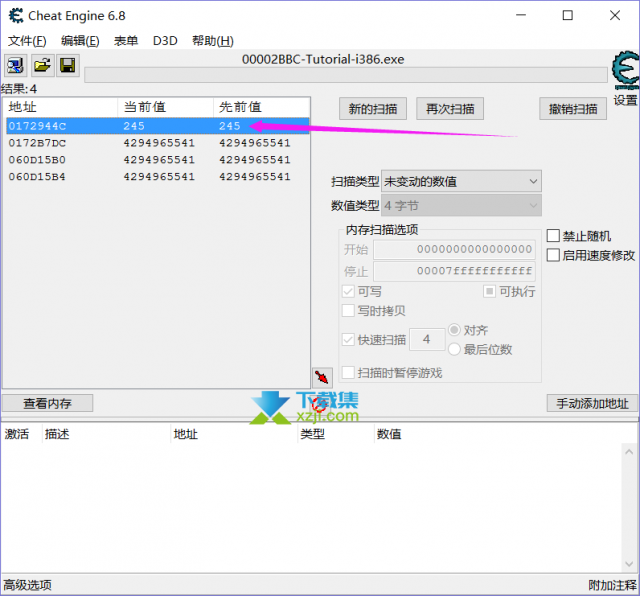
Task: Click the 当前值 column header
Action: [x=166, y=107]
